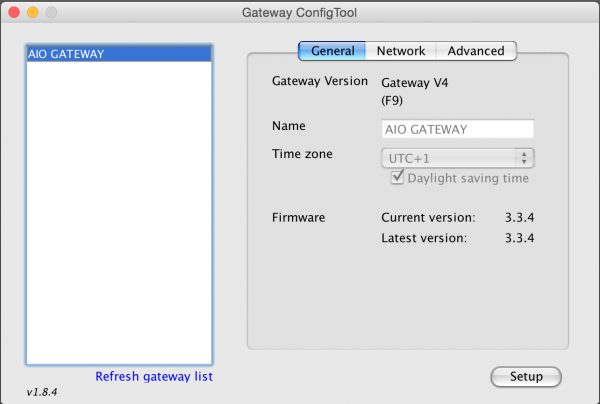Minimize the window with the yellow button
The height and width of the screenshot is (404, 600).
click(x=32, y=15)
